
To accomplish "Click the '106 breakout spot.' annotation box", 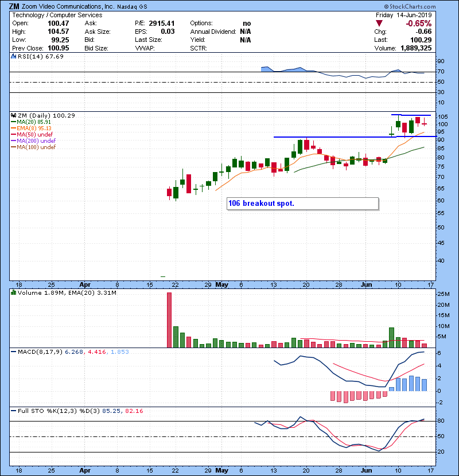I will pyautogui.click(x=302, y=204).
